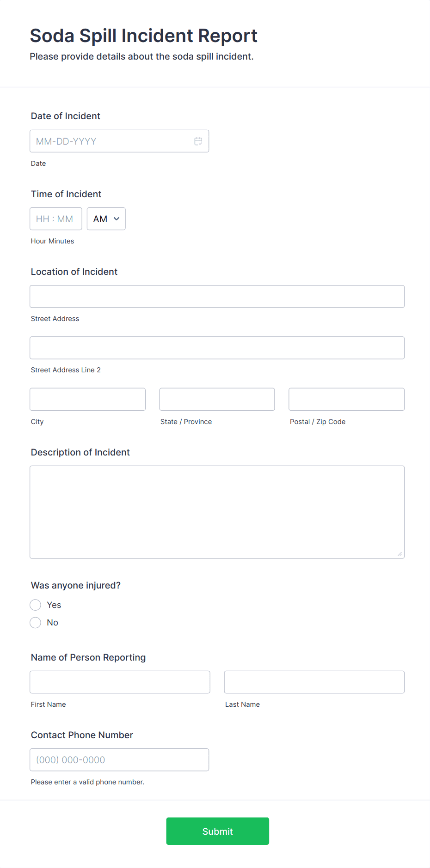Click the Street Address input field
Image resolution: width=430 pixels, height=868 pixels.
click(x=217, y=296)
